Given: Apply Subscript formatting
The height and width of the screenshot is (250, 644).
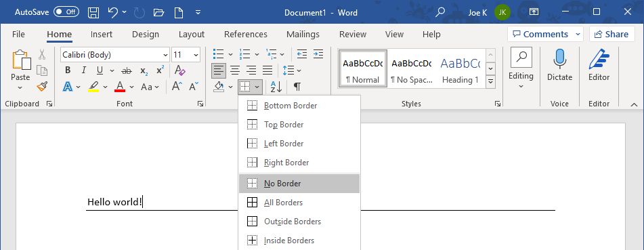Looking at the screenshot, I should tap(144, 70).
